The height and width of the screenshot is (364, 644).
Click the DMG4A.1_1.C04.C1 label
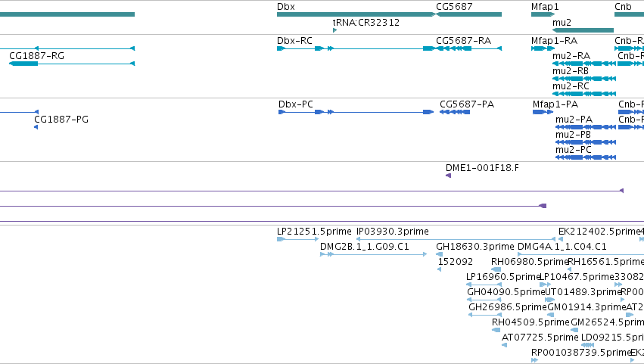pos(562,247)
